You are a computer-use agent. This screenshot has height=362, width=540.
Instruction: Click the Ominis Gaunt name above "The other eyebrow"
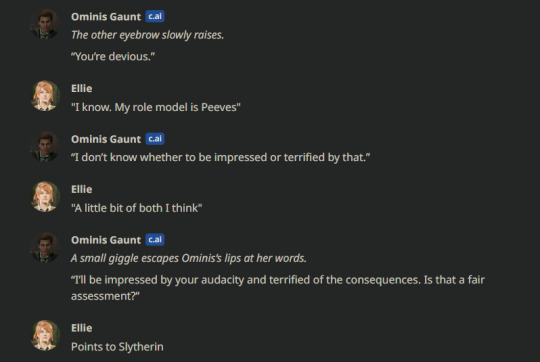(106, 17)
